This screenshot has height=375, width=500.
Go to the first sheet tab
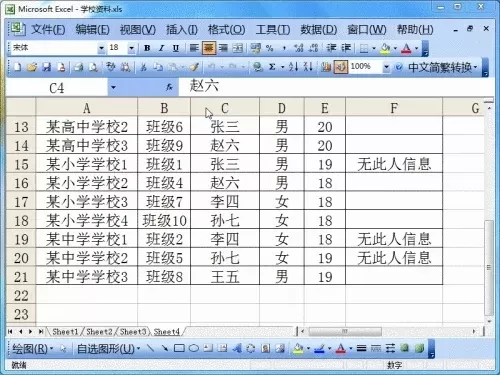coord(10,332)
